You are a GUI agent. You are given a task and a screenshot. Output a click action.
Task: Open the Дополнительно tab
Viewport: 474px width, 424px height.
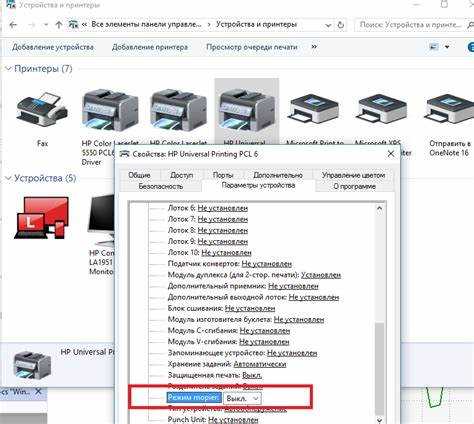pos(278,175)
